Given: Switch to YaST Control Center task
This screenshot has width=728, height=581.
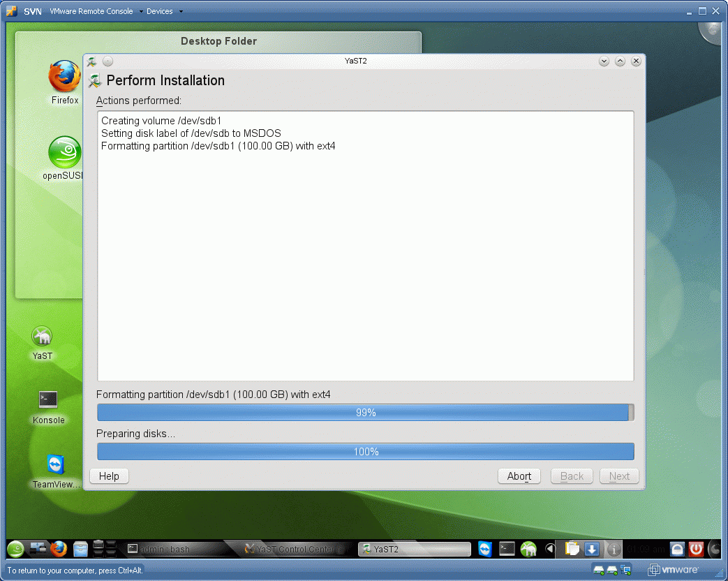Looking at the screenshot, I should 295,549.
